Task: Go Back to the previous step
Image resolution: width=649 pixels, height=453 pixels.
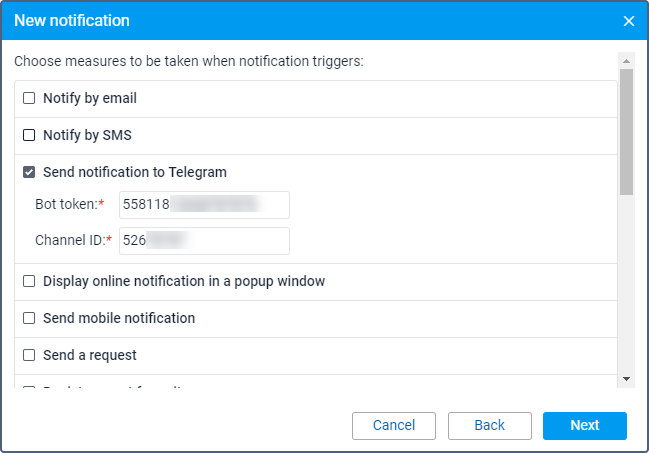Action: [x=489, y=426]
